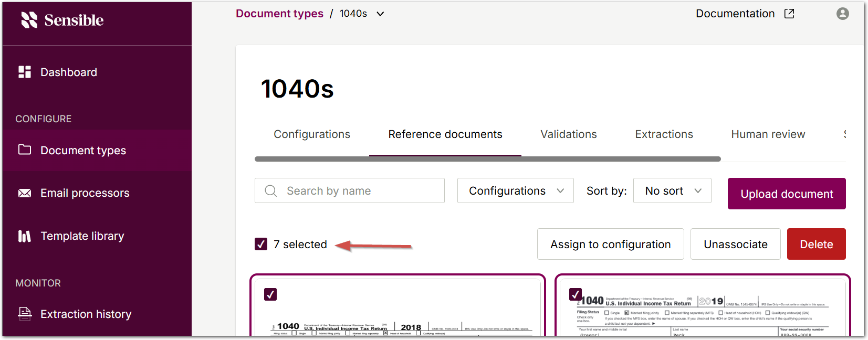Switch to the Configurations tab

pos(312,134)
